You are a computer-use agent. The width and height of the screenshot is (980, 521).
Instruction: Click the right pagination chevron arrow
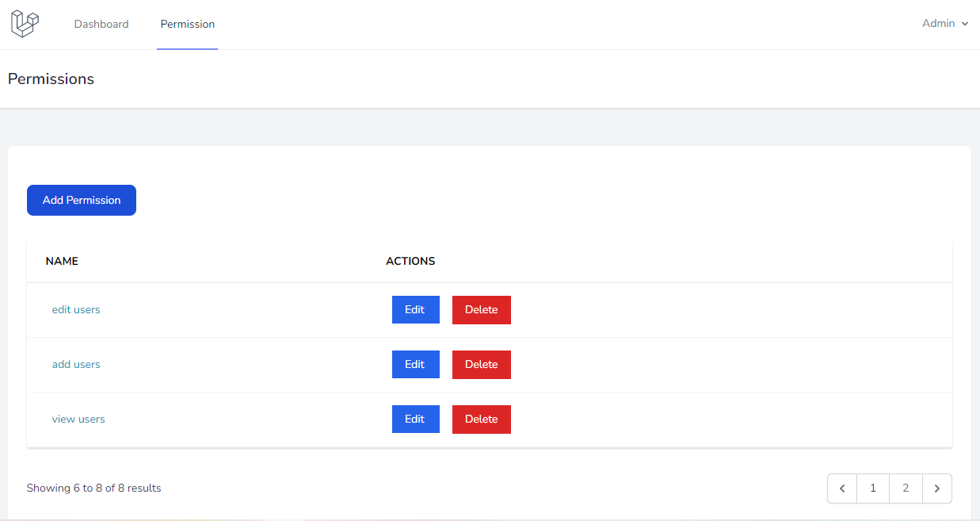937,488
